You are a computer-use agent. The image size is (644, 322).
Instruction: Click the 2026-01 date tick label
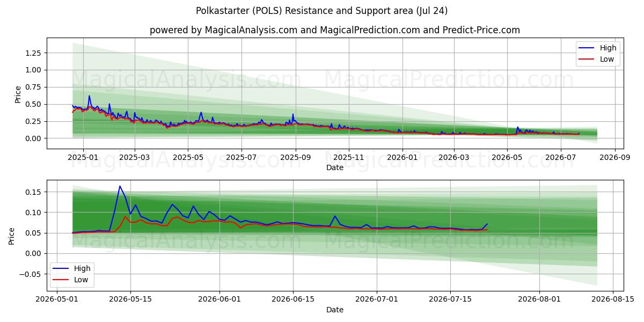402,158
